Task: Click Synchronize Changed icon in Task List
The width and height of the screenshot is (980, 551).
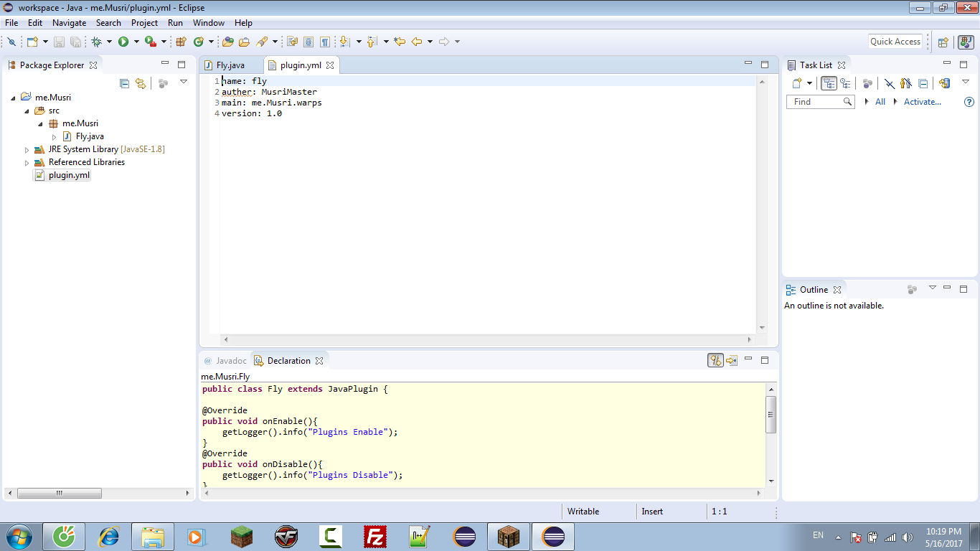Action: [944, 83]
